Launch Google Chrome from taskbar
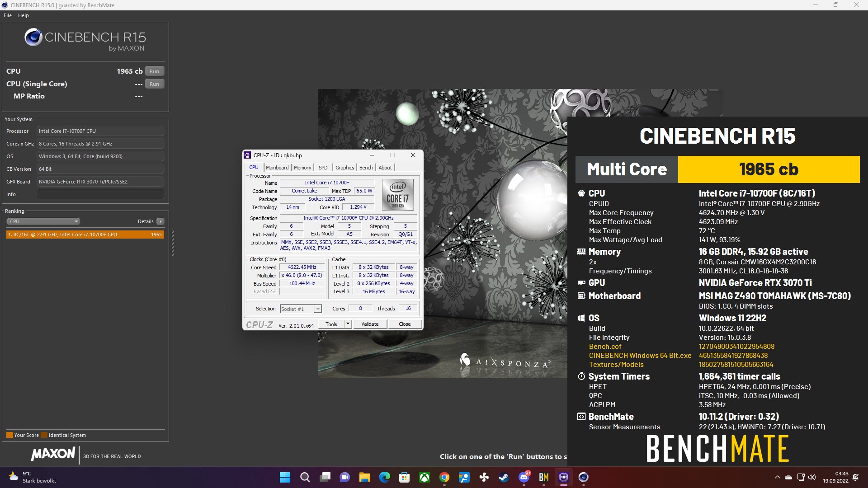 444,477
